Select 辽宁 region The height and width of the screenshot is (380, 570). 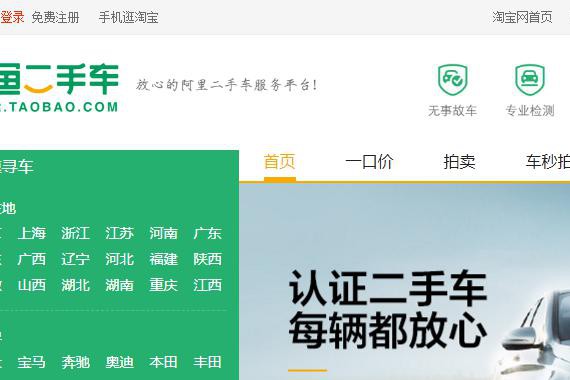76,259
